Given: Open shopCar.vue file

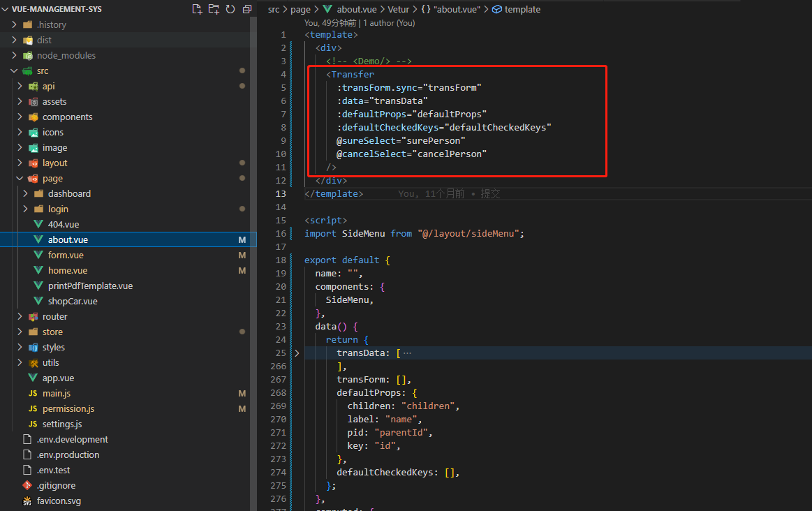Looking at the screenshot, I should tap(73, 301).
